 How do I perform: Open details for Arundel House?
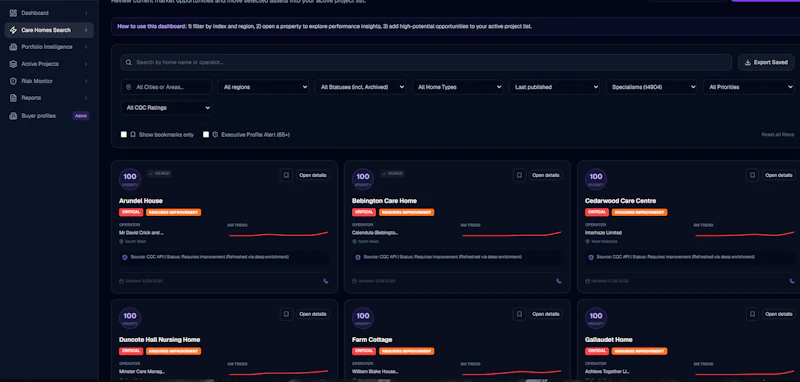click(313, 175)
